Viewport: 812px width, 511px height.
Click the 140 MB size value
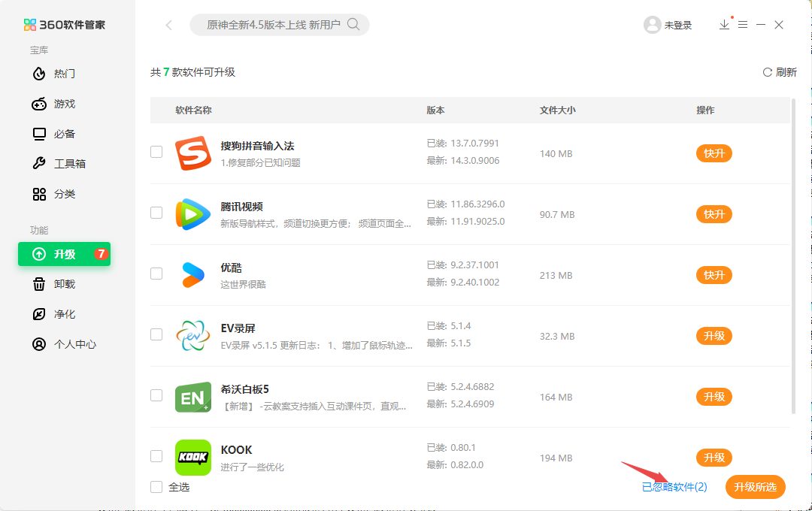(x=556, y=154)
